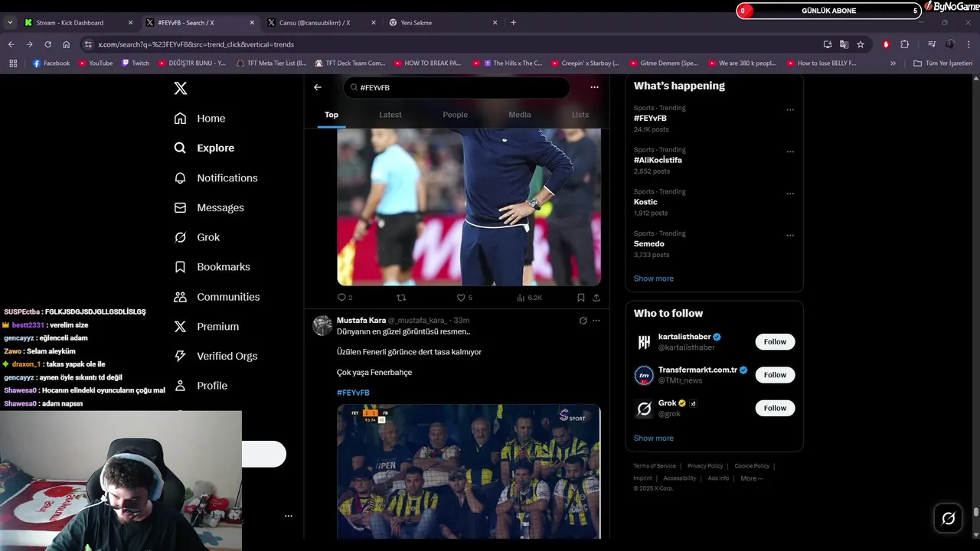Switch to the Cansu (@cansuubilirrr) tab
The image size is (980, 551).
pos(322,23)
